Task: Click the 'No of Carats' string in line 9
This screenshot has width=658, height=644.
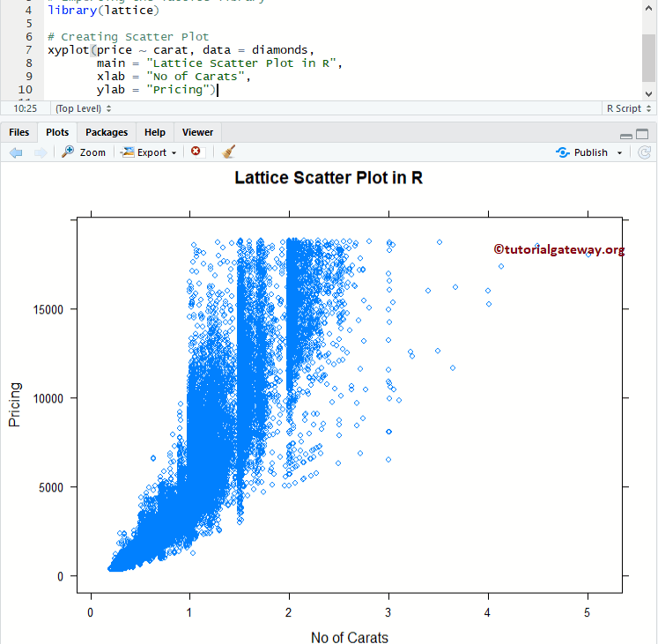Action: pos(196,77)
